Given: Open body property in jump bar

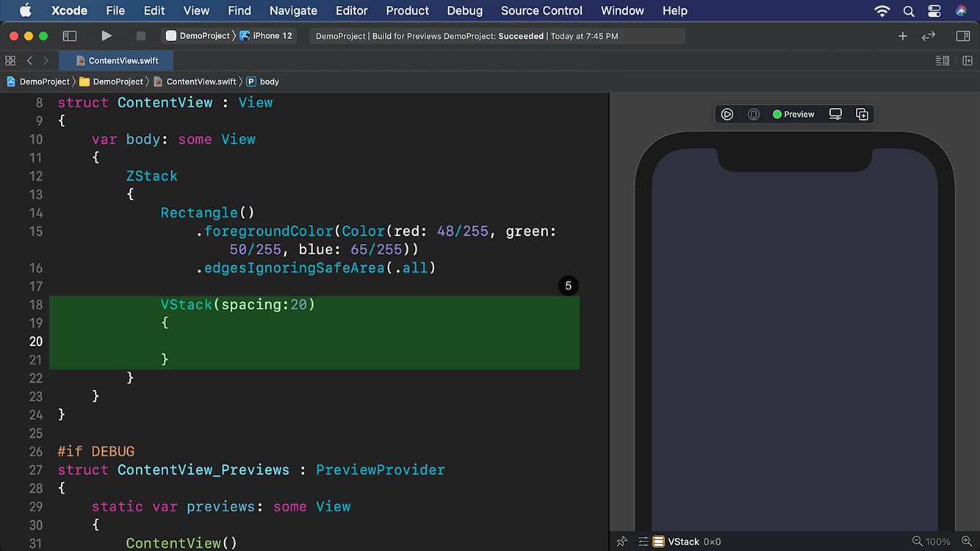Looking at the screenshot, I should coord(263,82).
